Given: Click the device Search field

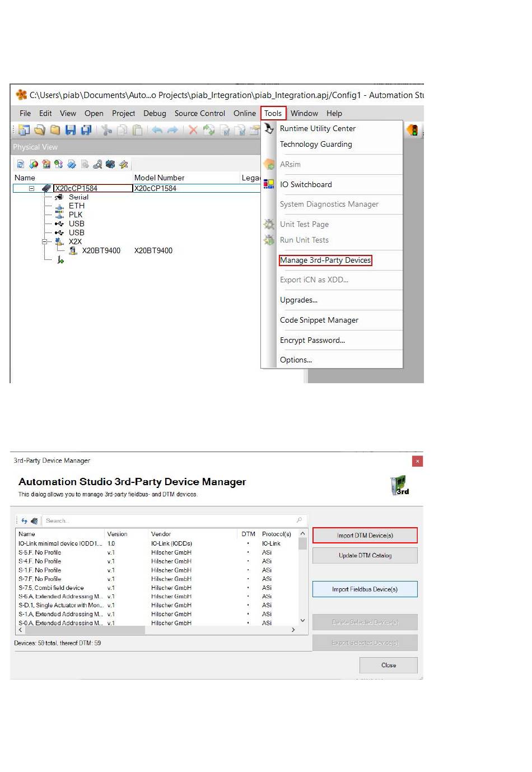Looking at the screenshot, I should [174, 520].
